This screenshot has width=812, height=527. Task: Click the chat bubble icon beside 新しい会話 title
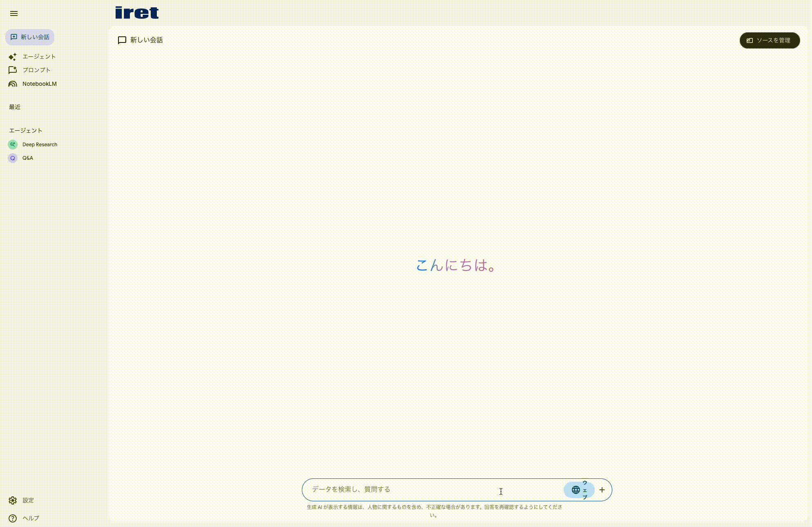pos(122,40)
